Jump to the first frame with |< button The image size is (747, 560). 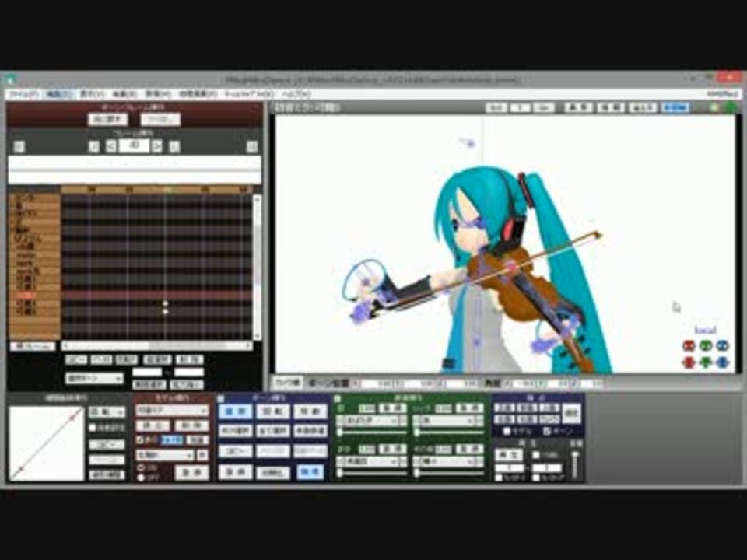tap(19, 146)
